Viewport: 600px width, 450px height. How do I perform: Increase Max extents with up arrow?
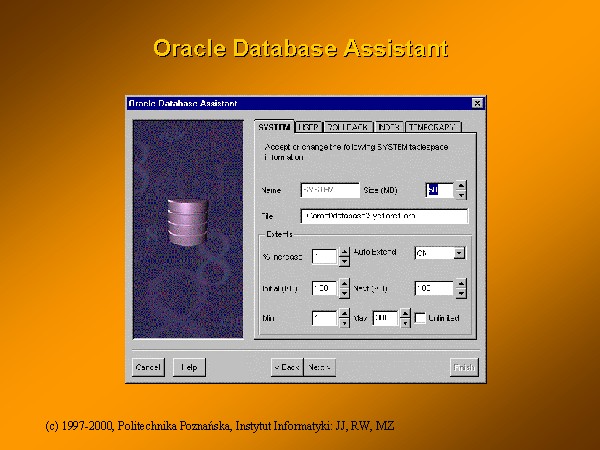click(405, 313)
